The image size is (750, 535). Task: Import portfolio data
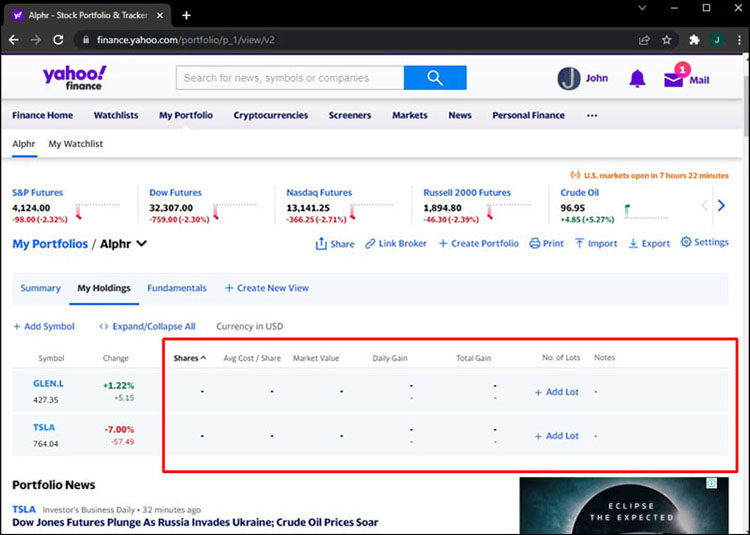596,243
